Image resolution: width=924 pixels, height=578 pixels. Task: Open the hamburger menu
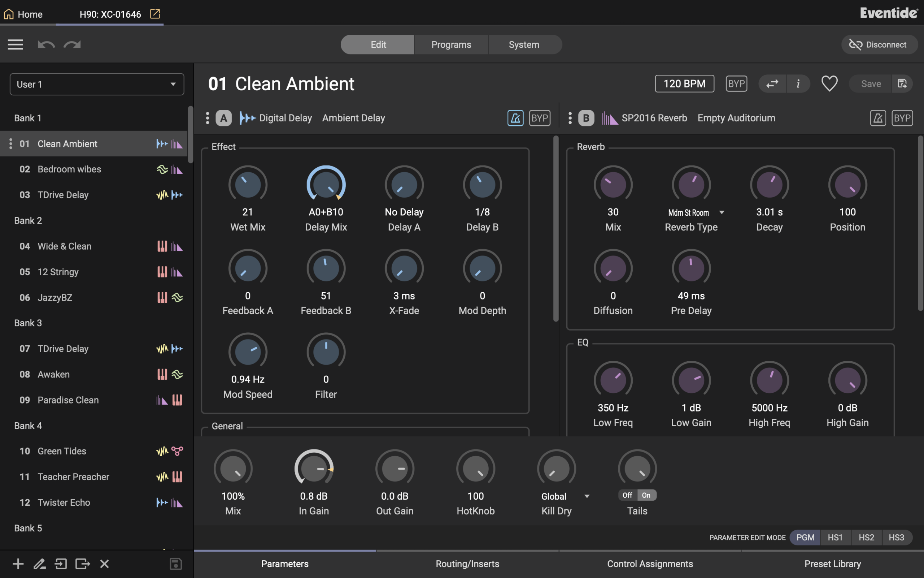pos(15,44)
